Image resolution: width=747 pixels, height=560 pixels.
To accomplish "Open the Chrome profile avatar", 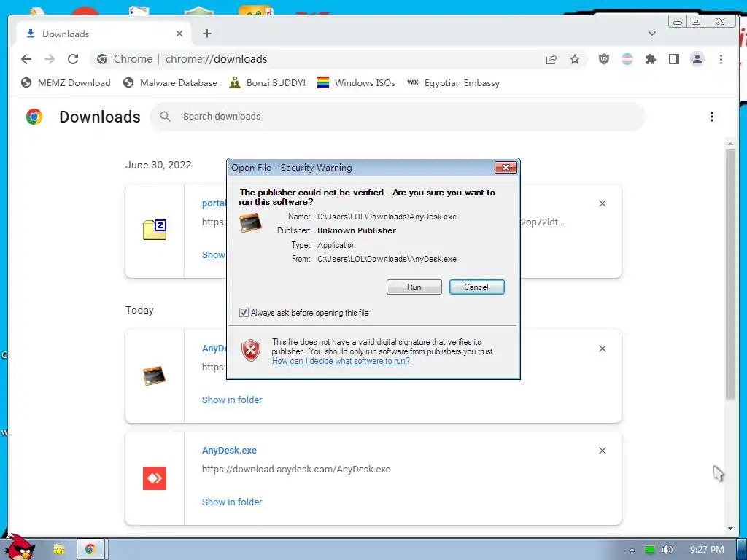I will (x=697, y=59).
